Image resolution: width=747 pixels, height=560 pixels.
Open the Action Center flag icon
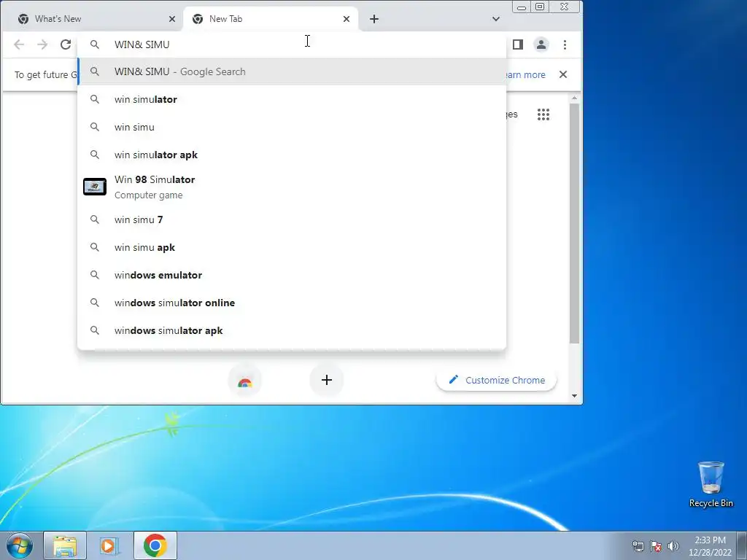(656, 546)
